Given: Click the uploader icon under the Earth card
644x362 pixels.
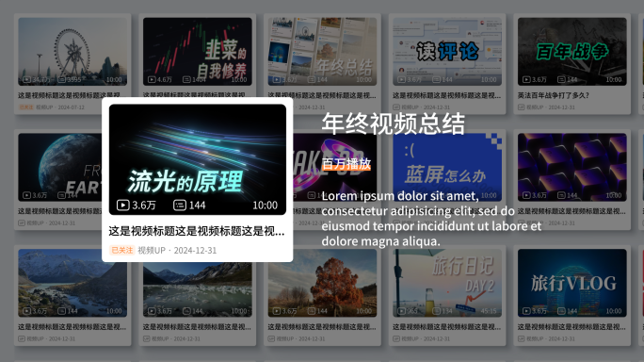Looking at the screenshot, I should click(x=22, y=223).
